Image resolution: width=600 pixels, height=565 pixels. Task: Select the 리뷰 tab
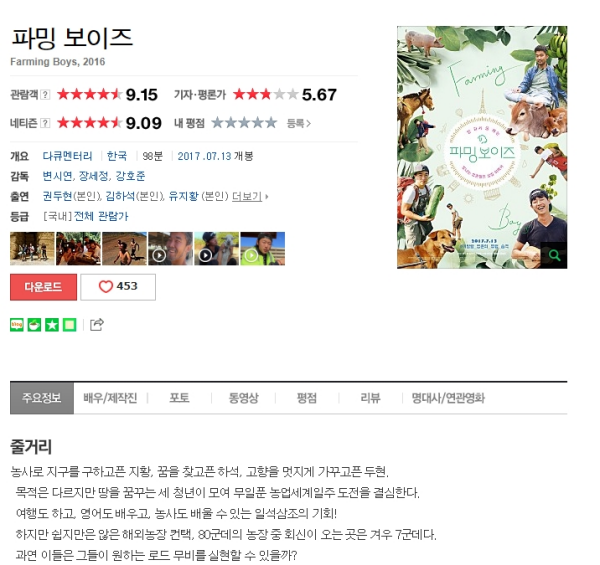tap(370, 398)
